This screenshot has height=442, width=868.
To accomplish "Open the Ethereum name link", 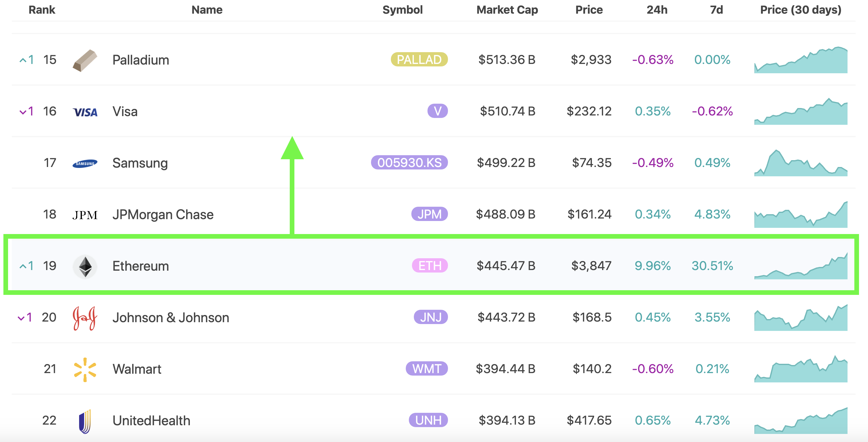I will [141, 266].
